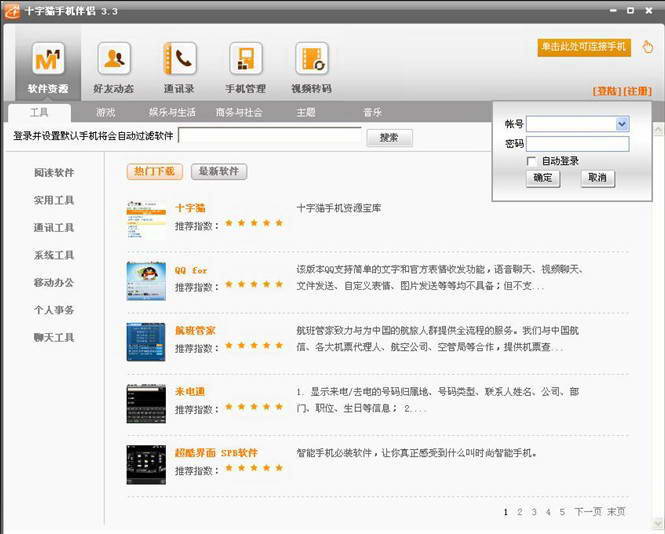The width and height of the screenshot is (665, 534).
Task: Click the hand pointer icon beside connect banner
Action: (x=648, y=47)
